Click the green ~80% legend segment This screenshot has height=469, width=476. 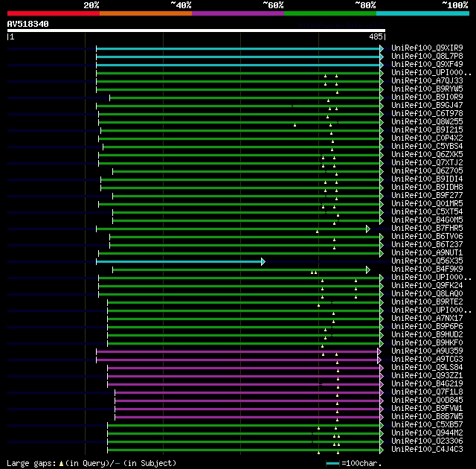tap(330, 13)
